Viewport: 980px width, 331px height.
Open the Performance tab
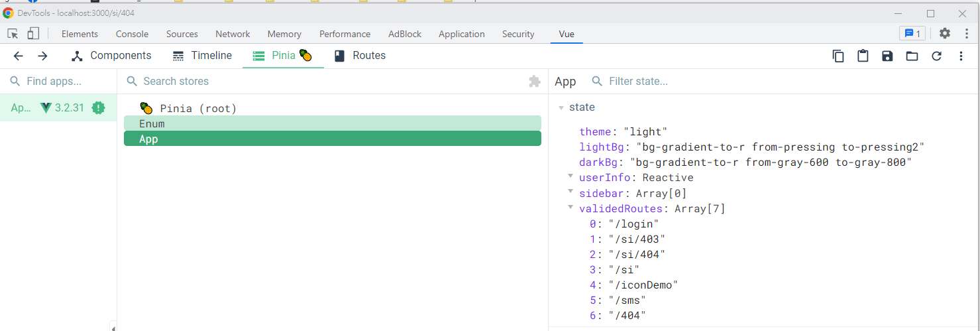345,34
